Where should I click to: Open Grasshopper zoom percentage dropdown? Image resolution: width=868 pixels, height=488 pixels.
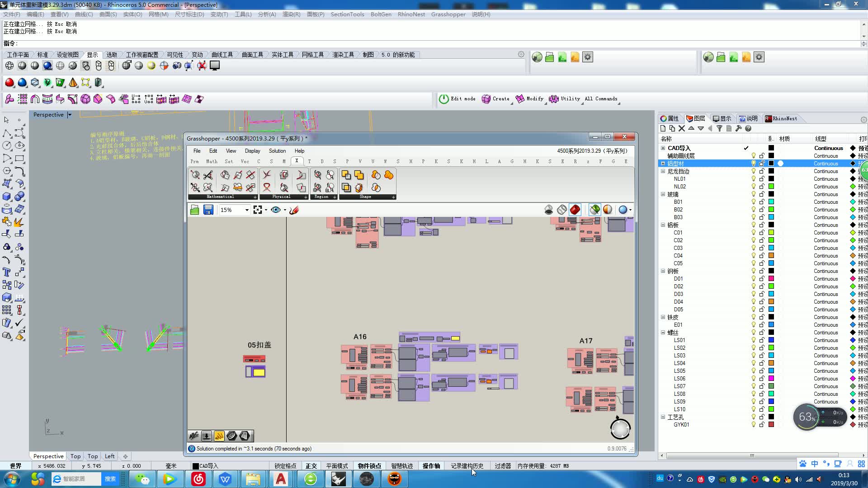coord(247,210)
